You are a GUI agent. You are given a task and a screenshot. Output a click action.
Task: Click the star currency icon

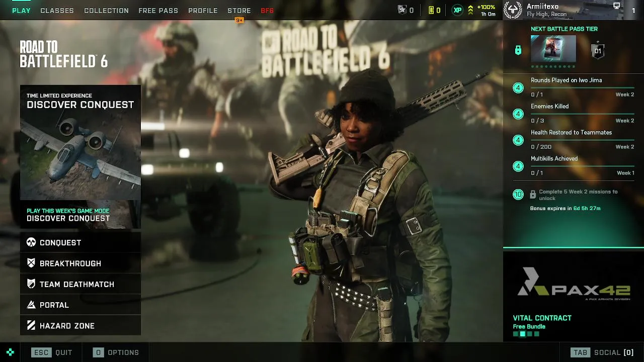click(402, 10)
